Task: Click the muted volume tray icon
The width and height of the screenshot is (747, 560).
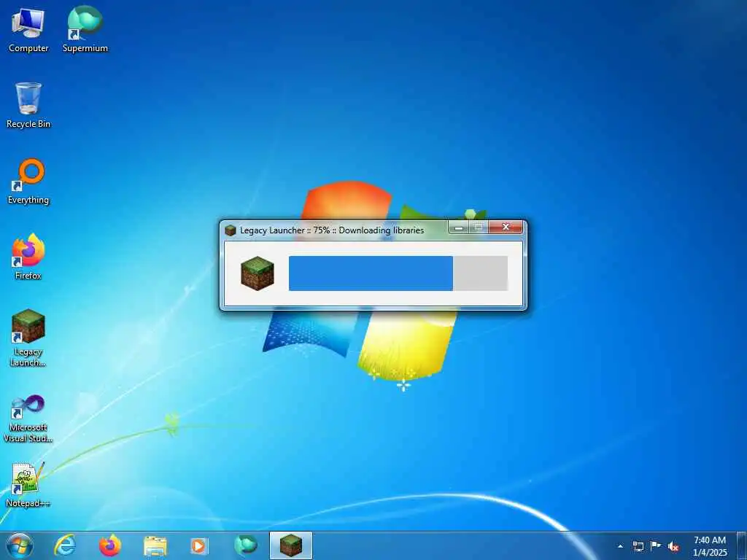Action: tap(673, 547)
